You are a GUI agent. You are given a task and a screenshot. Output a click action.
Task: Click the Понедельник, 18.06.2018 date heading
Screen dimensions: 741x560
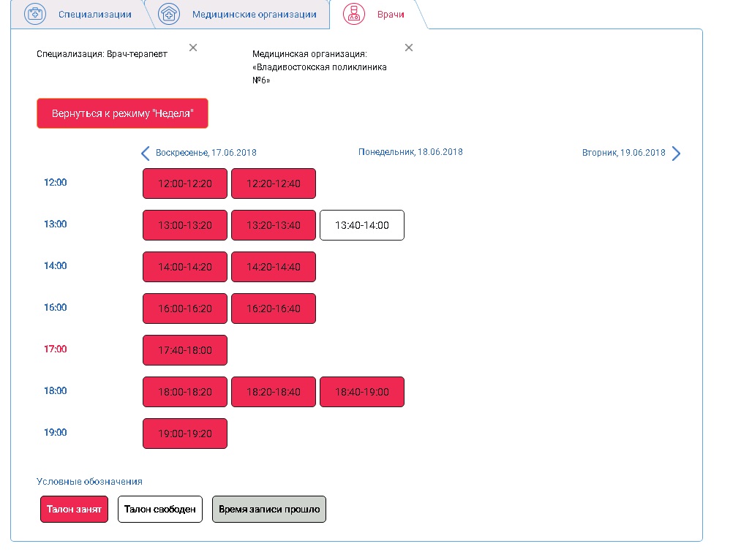(x=410, y=152)
